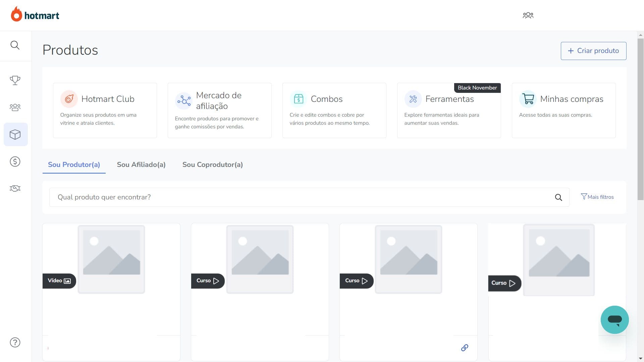644x362 pixels.
Task: Open the trophy achievements sidebar icon
Action: pos(15,80)
